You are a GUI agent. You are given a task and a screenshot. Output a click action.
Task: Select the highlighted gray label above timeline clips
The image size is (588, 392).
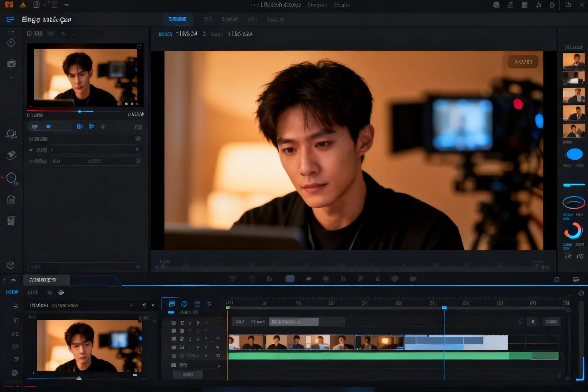pyautogui.click(x=294, y=322)
